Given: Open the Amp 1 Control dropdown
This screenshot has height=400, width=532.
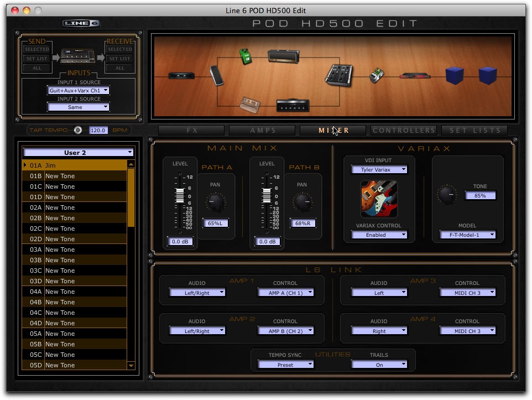Looking at the screenshot, I should pos(286,293).
